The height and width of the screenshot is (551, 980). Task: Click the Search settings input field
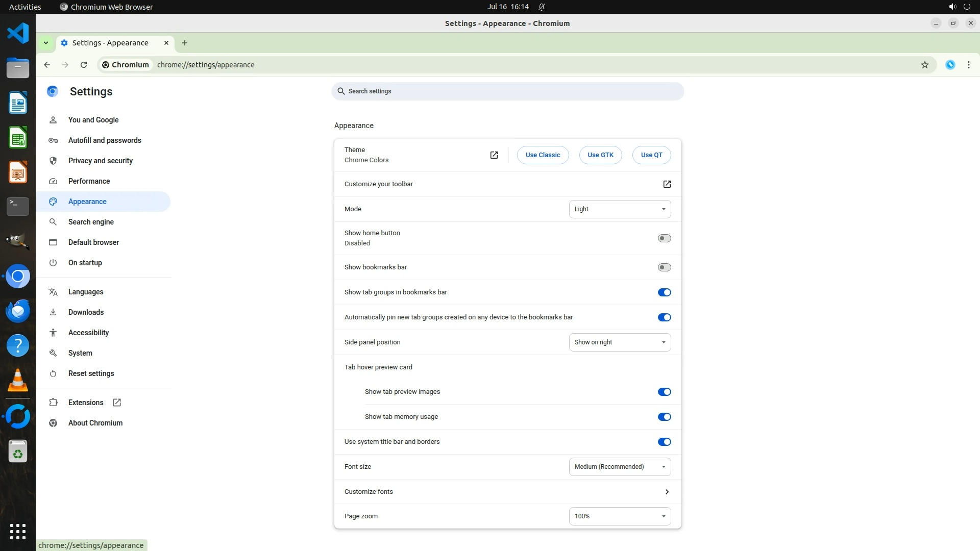pyautogui.click(x=507, y=91)
